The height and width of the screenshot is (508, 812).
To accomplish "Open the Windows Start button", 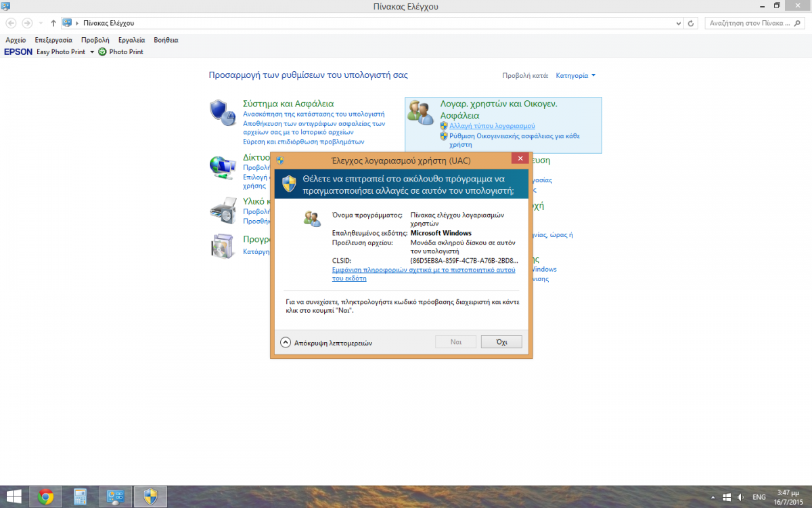I will tap(14, 496).
